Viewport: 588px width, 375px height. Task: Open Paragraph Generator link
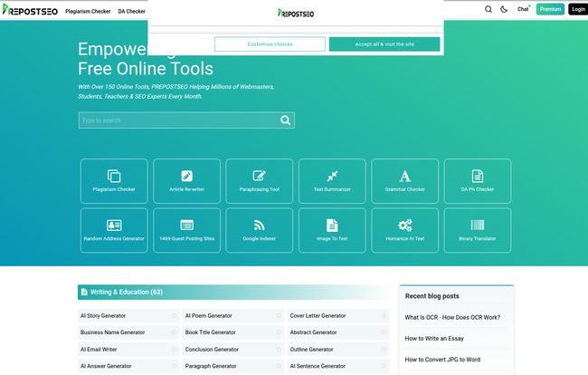click(x=211, y=366)
